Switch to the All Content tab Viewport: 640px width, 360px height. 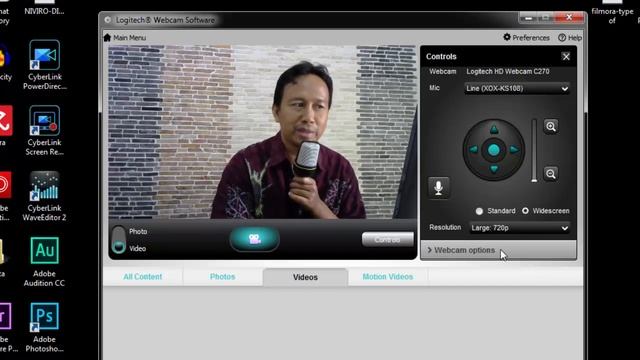tap(143, 277)
